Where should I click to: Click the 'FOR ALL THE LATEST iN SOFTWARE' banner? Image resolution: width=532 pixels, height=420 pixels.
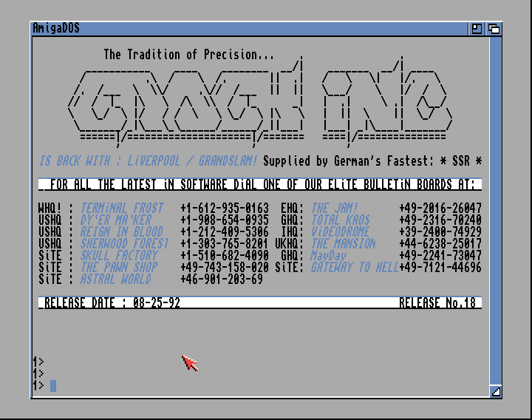pyautogui.click(x=260, y=184)
